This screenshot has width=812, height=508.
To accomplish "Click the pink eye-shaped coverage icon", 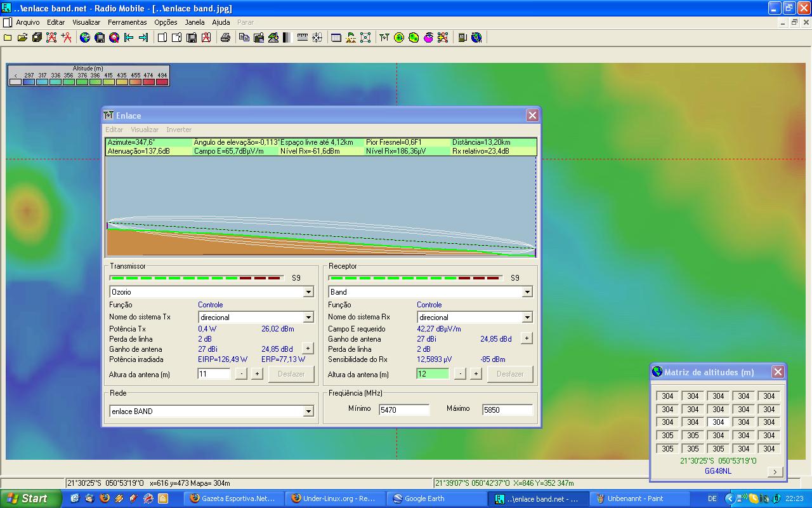I will (x=428, y=38).
